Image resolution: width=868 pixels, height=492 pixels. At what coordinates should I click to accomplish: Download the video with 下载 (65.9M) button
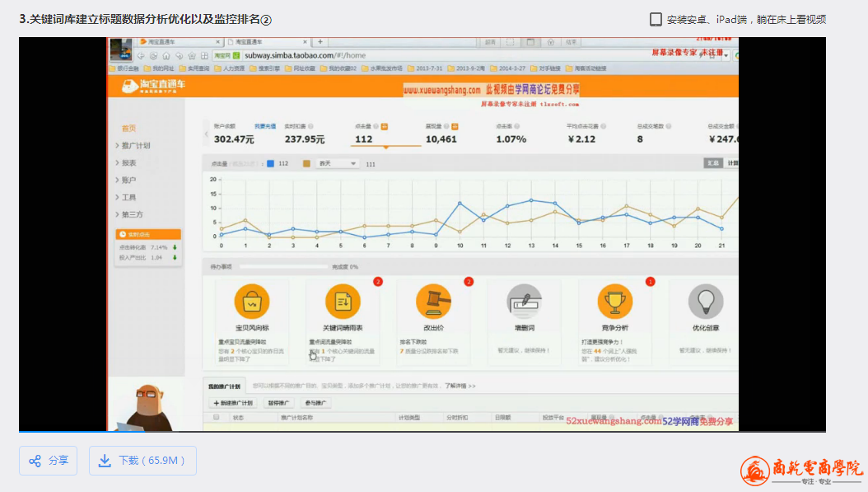coord(142,461)
